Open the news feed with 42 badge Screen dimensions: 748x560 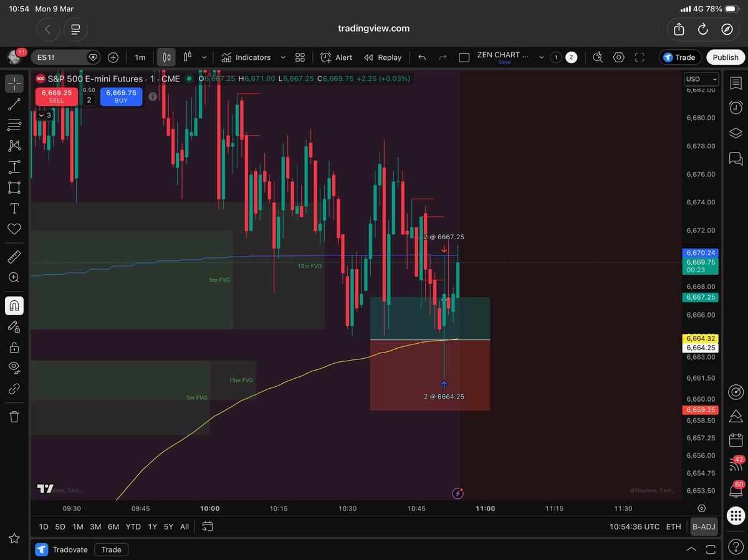coord(736,464)
